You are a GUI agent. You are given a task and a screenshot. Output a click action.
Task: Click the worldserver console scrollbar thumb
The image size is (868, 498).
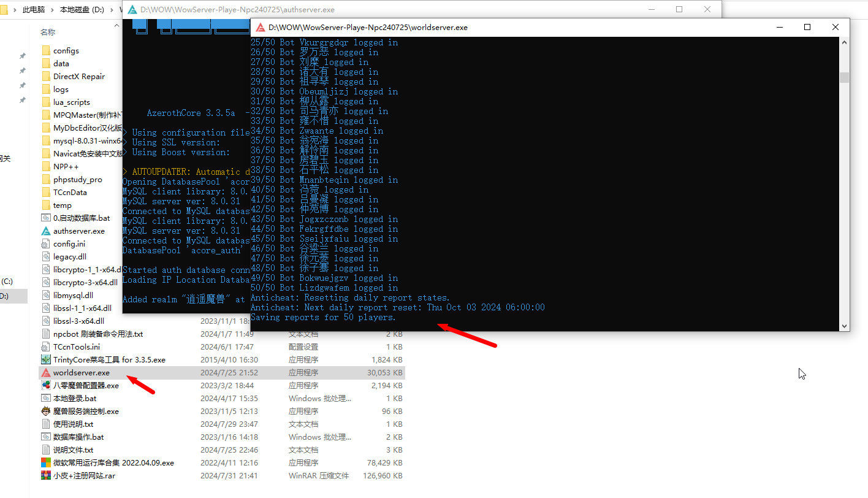tap(845, 77)
